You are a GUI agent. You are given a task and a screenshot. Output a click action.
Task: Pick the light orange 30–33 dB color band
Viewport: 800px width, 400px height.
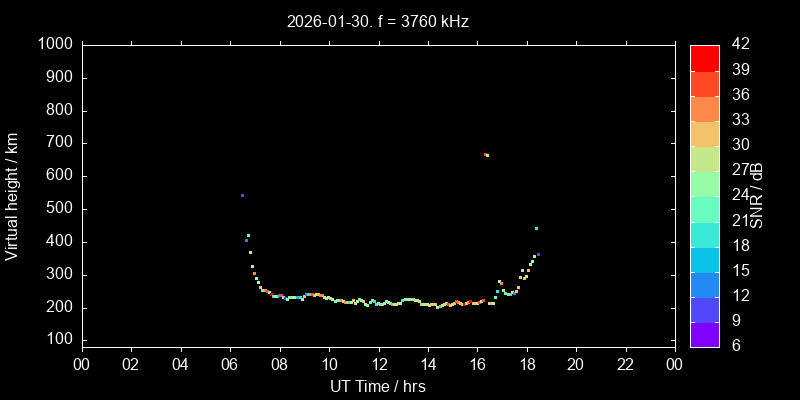coord(705,133)
